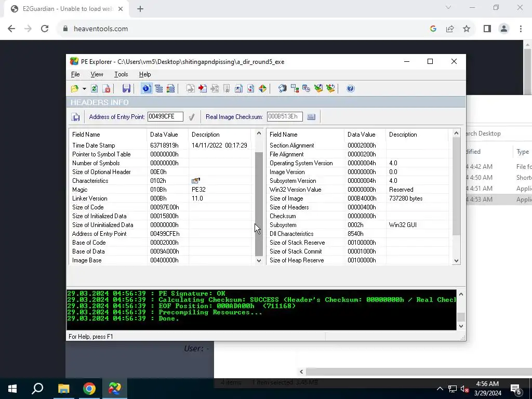Click the Chrome address bar heaventools.com
Screen dimensions: 532x399
tap(100, 29)
